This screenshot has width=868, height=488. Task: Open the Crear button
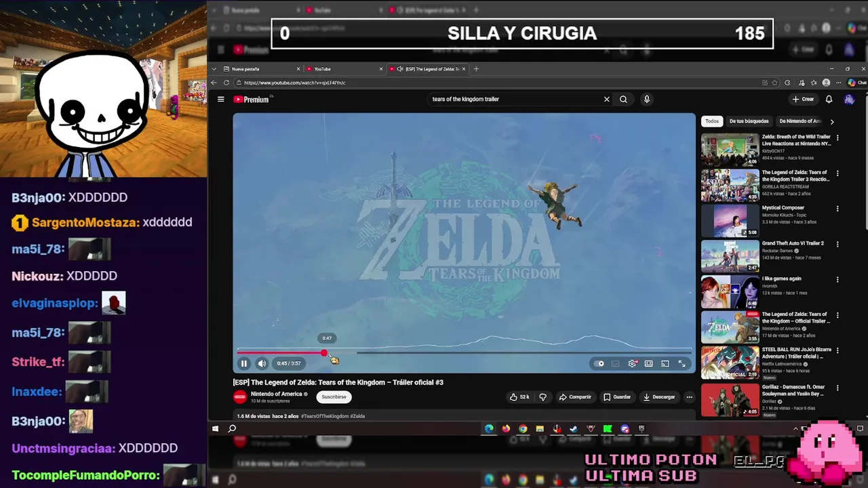803,99
